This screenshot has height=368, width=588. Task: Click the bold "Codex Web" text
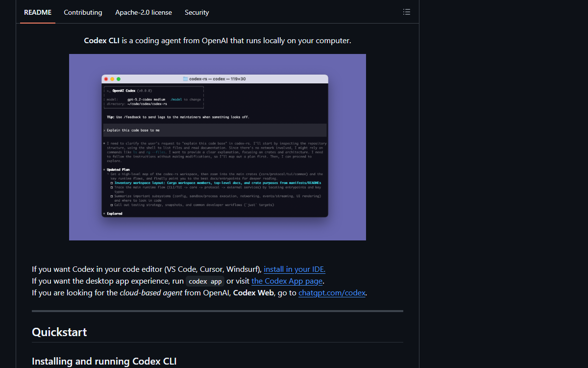point(254,292)
